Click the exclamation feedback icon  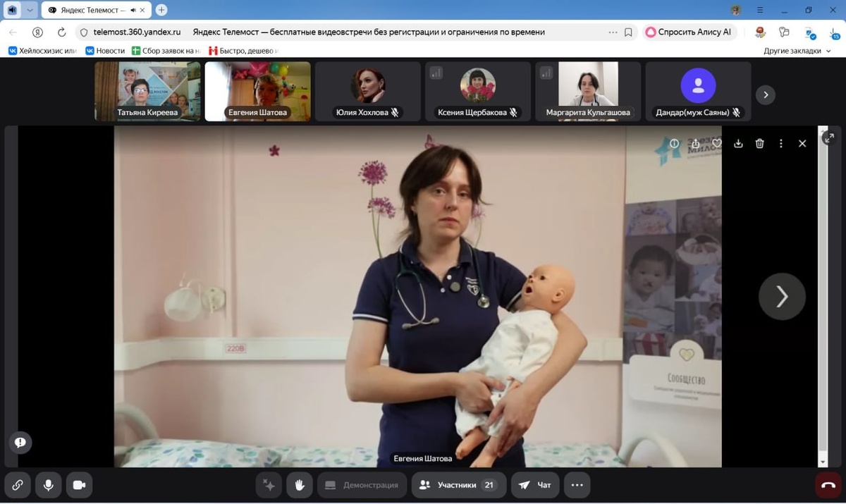[20, 443]
